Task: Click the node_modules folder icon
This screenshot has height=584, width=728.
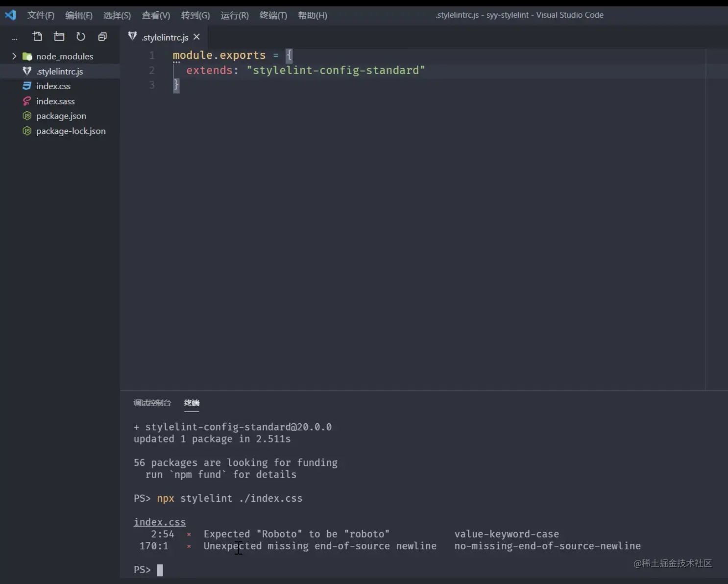Action: 27,56
